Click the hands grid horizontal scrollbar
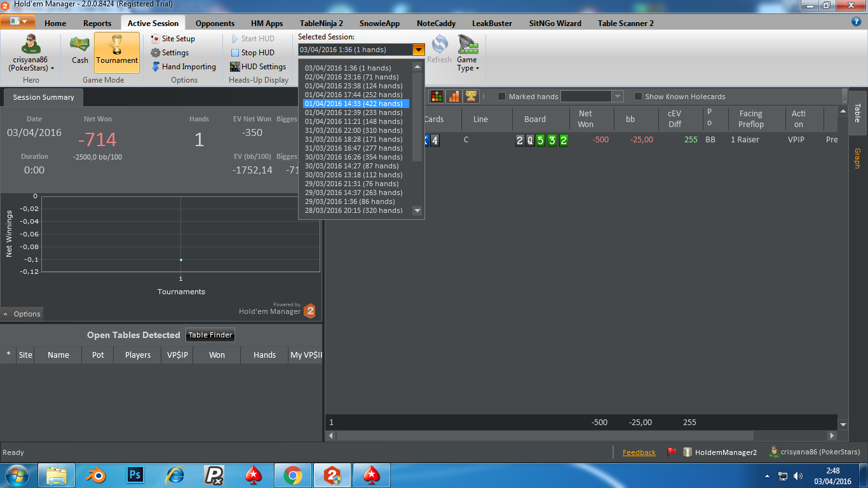 [545, 436]
